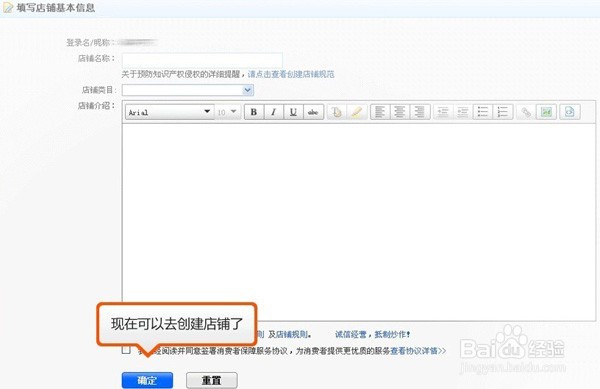Click the 重置 reset button
600x389 pixels.
[212, 380]
